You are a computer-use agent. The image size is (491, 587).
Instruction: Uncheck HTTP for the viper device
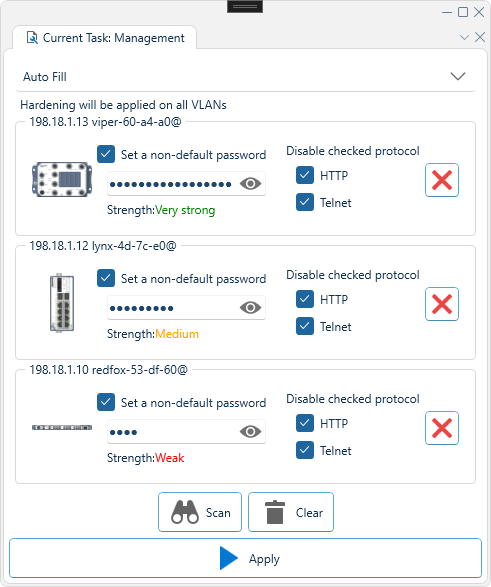(x=305, y=175)
